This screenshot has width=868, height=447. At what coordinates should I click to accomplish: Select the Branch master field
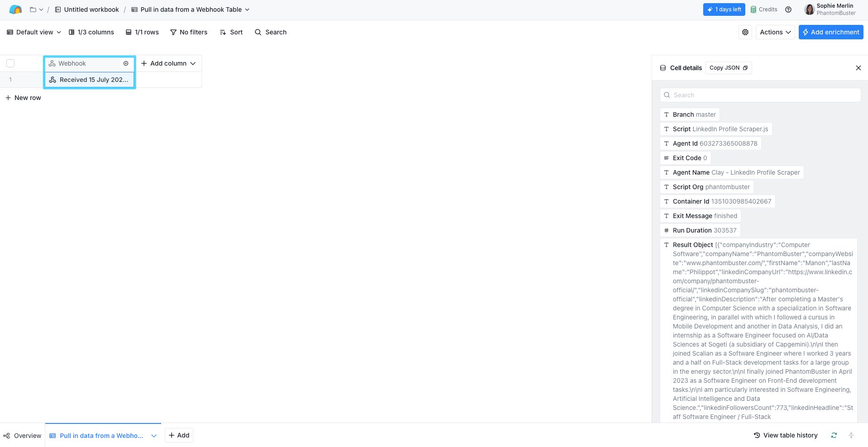click(x=690, y=114)
